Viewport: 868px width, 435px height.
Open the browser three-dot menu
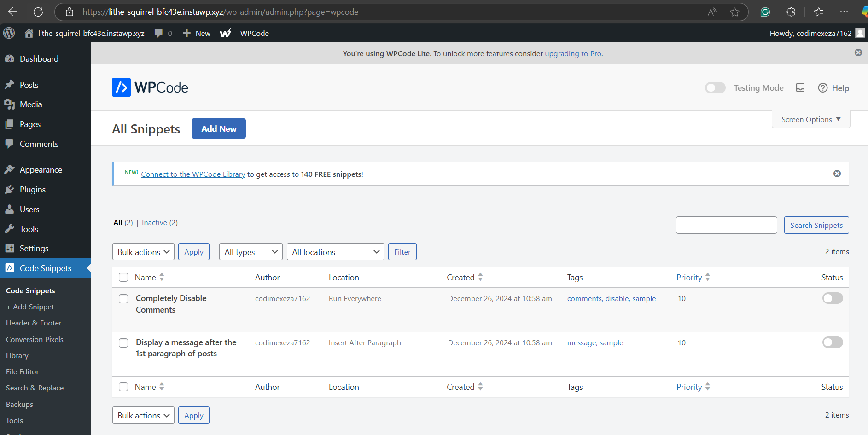[x=844, y=12]
